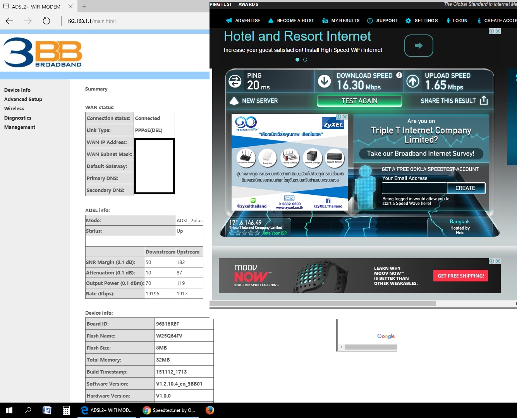Select the IP address 171.6.146.49

[245, 223]
